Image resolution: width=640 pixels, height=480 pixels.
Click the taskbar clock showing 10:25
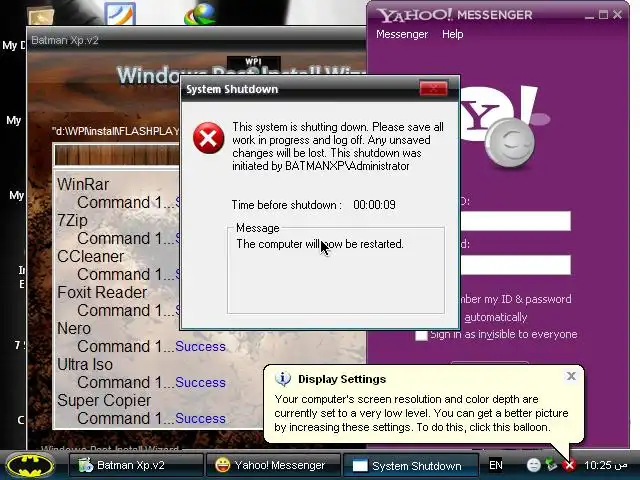(x=606, y=465)
